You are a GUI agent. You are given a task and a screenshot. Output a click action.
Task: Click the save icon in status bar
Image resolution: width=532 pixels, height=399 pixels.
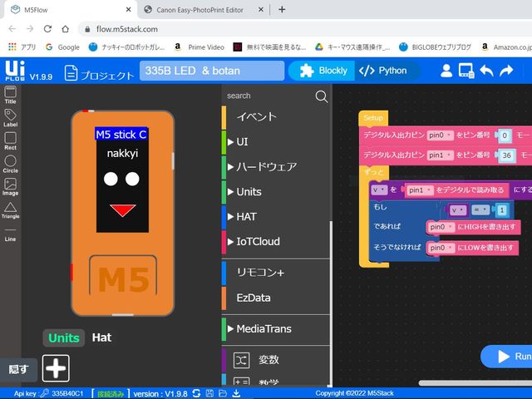click(209, 393)
